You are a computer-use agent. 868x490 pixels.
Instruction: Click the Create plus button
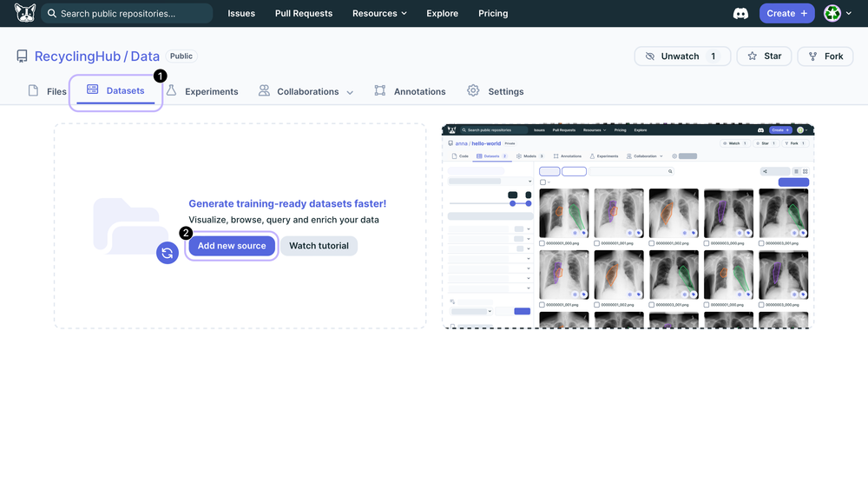[786, 13]
